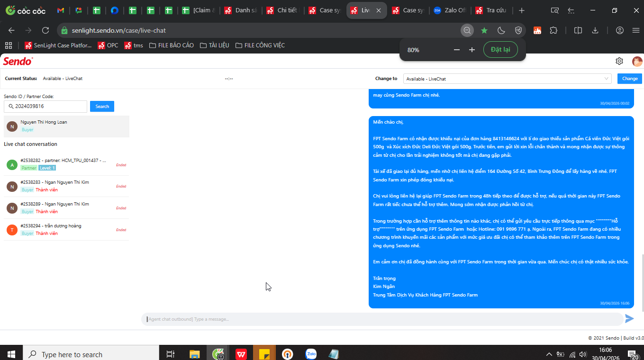The height and width of the screenshot is (360, 644).
Task: Expand the FILE BÁO CÁO bookmark folder
Action: [172, 45]
